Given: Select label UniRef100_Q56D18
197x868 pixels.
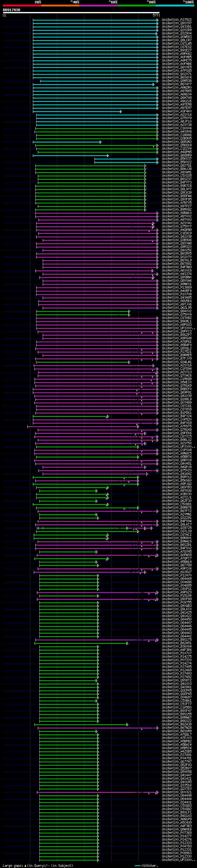Looking at the screenshot, I should pyautogui.click(x=177, y=145).
